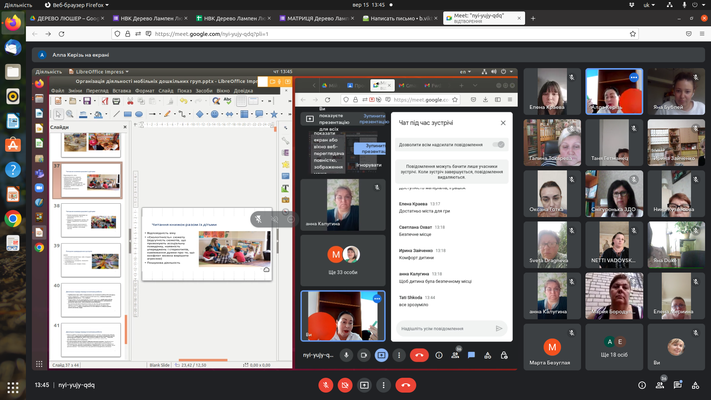Leave the call with the main red hang-up button
Image resolution: width=711 pixels, height=400 pixels.
coord(406,385)
